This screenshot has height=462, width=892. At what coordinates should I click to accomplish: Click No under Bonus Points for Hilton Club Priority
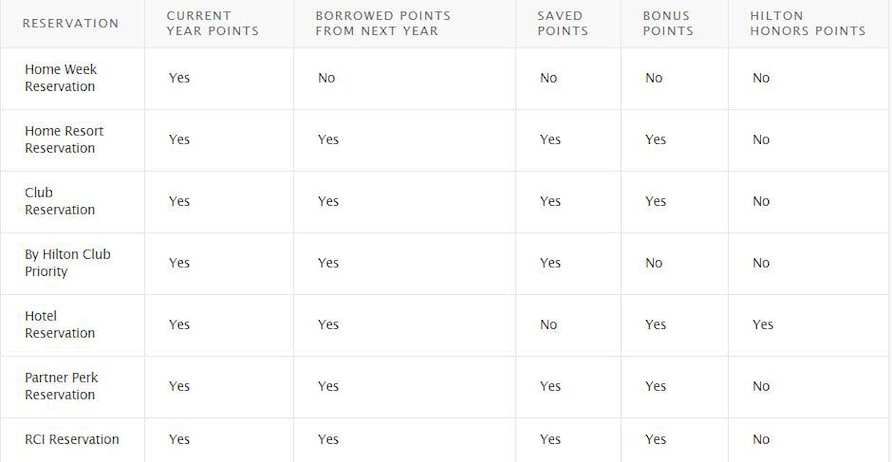click(x=654, y=263)
